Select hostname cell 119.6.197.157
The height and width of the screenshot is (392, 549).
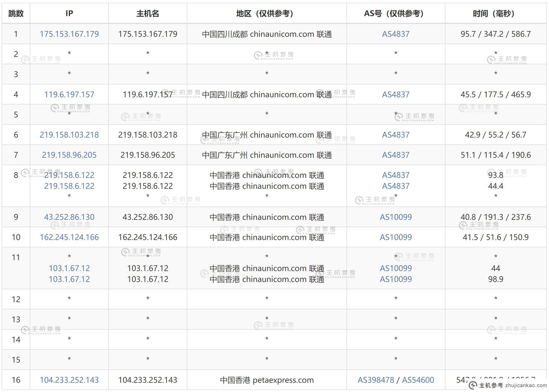point(148,95)
